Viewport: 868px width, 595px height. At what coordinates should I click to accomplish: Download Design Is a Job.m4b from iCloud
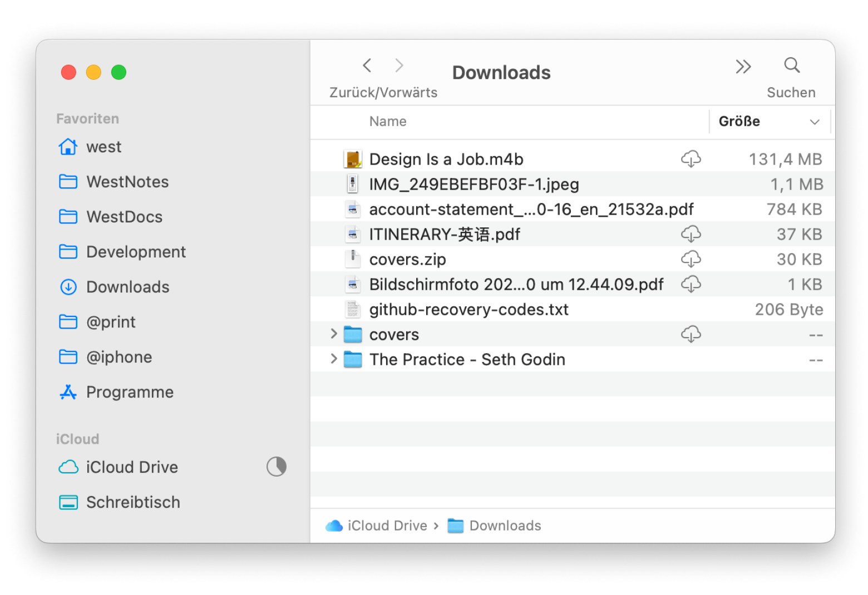[x=691, y=159]
